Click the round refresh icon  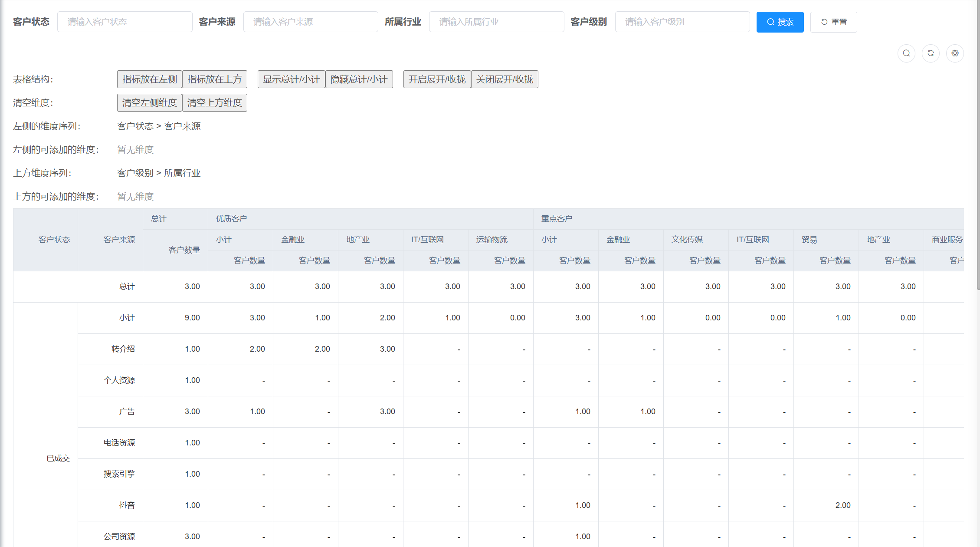tap(931, 53)
